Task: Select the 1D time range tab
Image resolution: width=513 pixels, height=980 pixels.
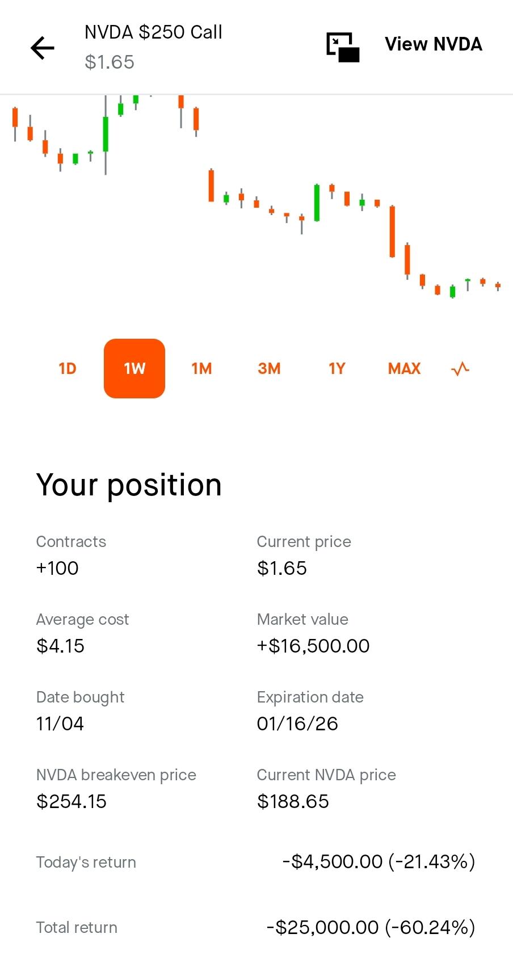Action: point(67,369)
